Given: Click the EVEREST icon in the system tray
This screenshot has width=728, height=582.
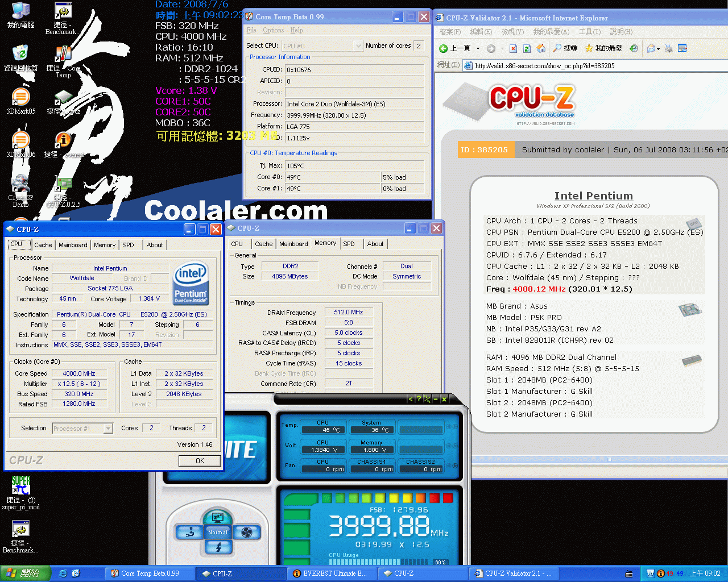Looking at the screenshot, I should 661,573.
